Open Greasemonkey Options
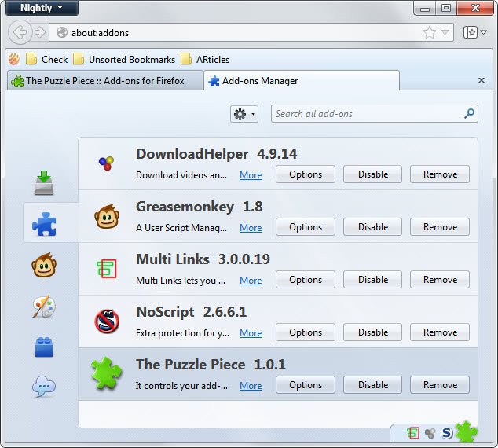This screenshot has width=498, height=448. (x=306, y=227)
